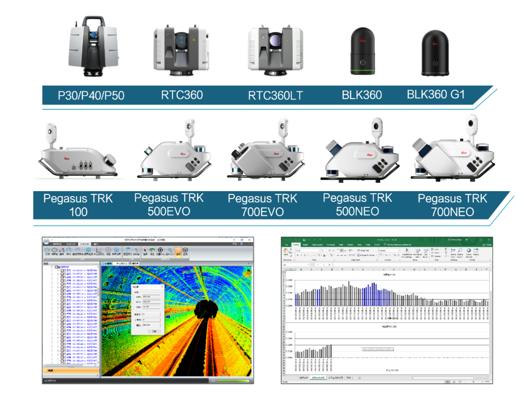Open the Page Layout tab in Excel
The height and width of the screenshot is (401, 532).
tap(317, 245)
